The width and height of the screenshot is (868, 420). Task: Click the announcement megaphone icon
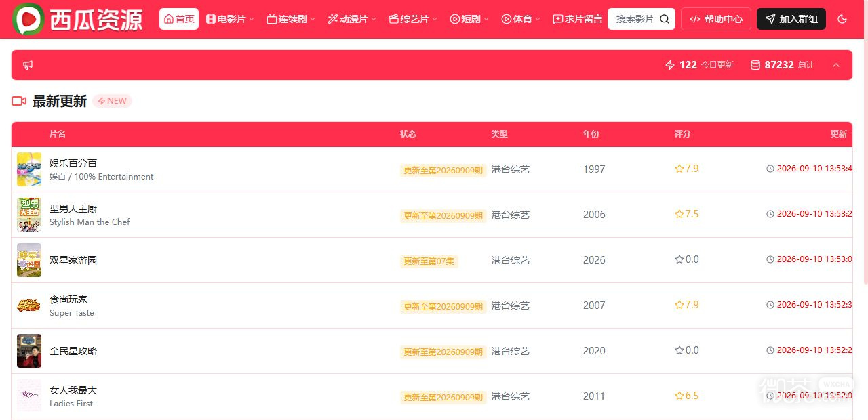coord(28,65)
